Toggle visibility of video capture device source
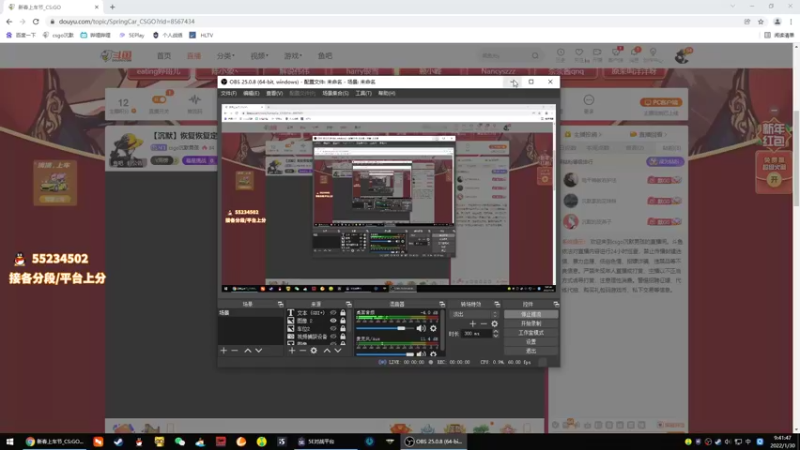This screenshot has width=800, height=450. click(x=333, y=337)
